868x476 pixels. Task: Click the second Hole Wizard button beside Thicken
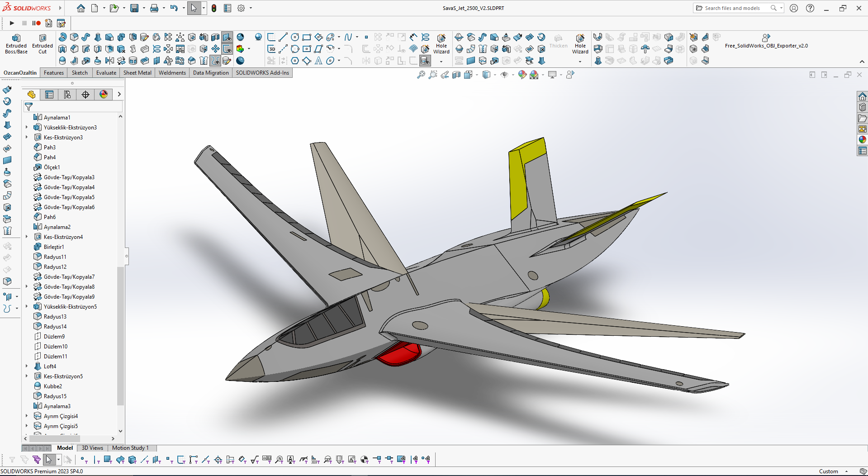[580, 44]
